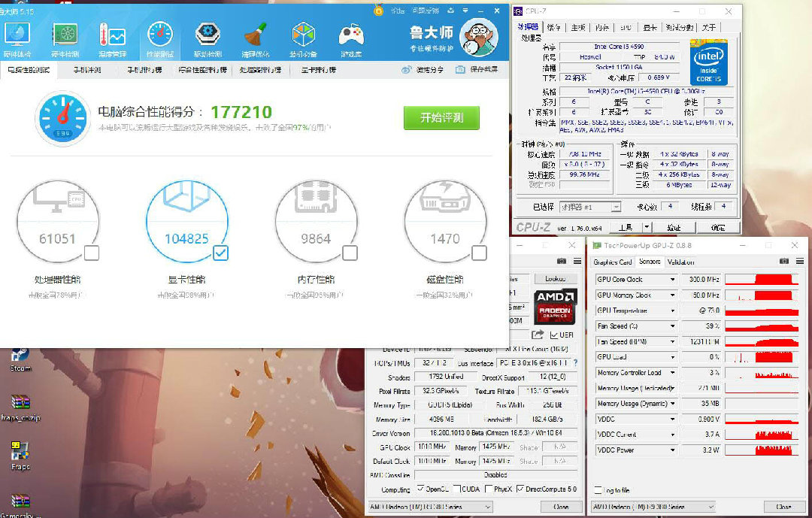
Task: Tick the 内存性能 checkbox
Action: [350, 253]
